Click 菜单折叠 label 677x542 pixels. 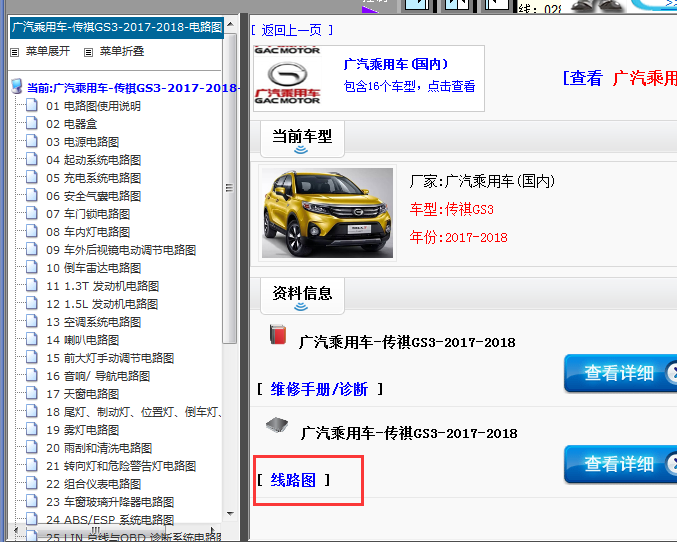click(122, 51)
